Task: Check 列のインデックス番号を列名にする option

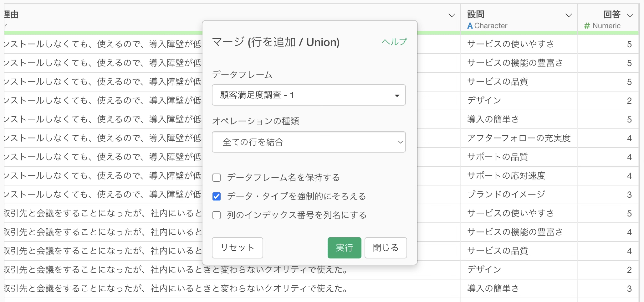Action: point(217,216)
